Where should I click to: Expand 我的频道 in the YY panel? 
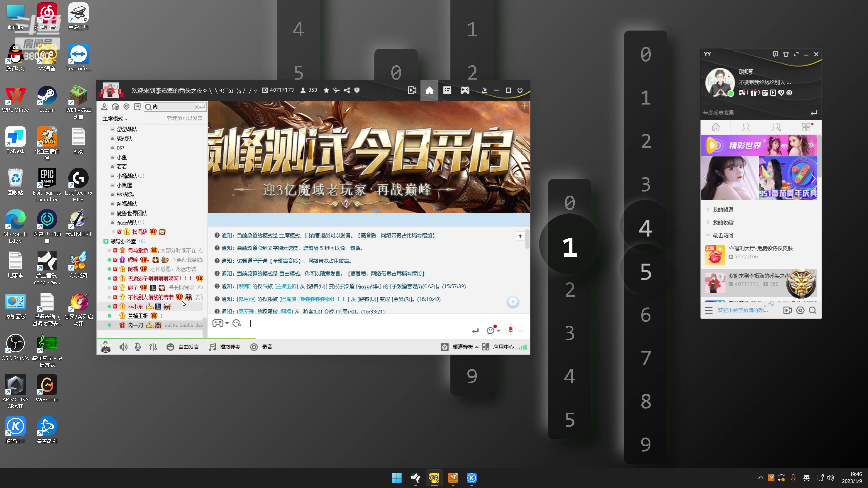pos(723,209)
